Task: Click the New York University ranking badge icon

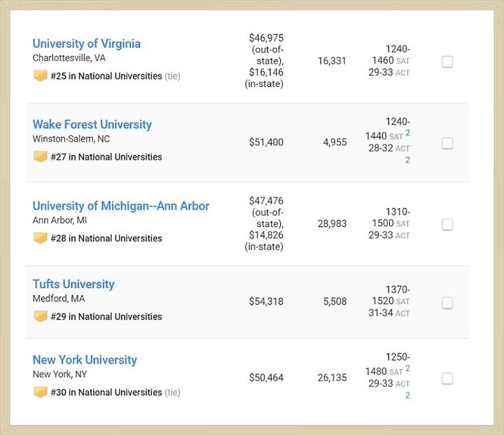Action: 41,392
